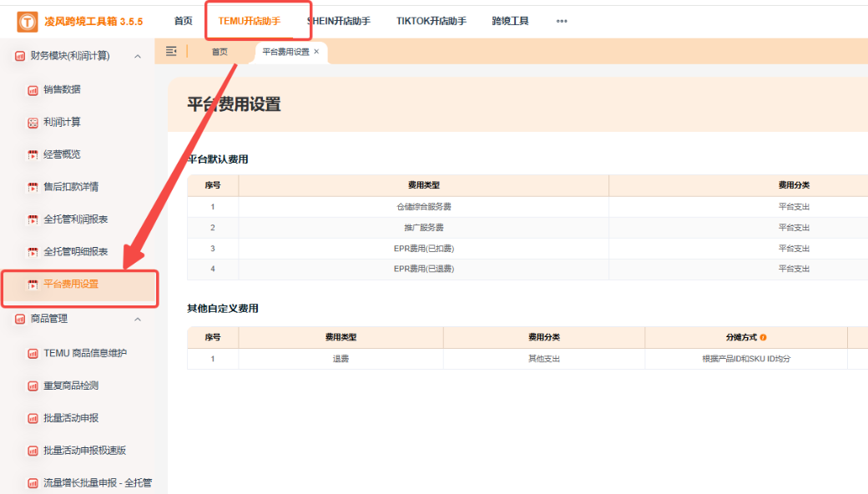The width and height of the screenshot is (868, 494).
Task: Click the 平台费用设置 sidebar icon
Action: 33,285
